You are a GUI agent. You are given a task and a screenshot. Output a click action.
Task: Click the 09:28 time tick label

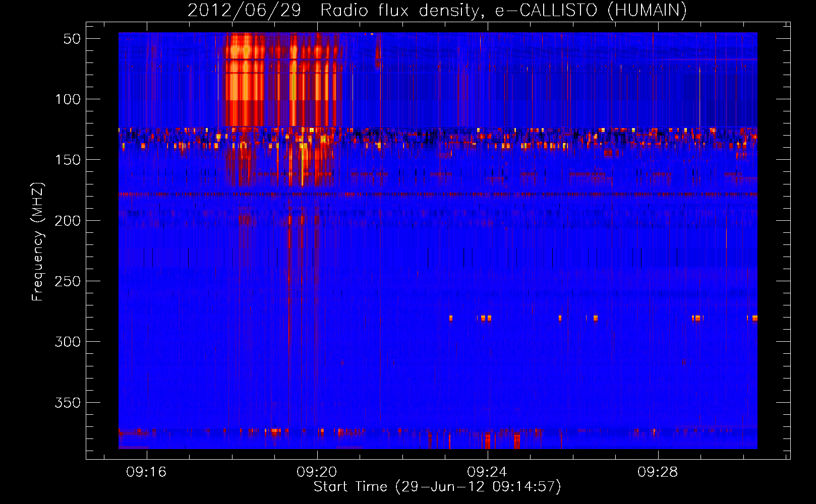[658, 472]
